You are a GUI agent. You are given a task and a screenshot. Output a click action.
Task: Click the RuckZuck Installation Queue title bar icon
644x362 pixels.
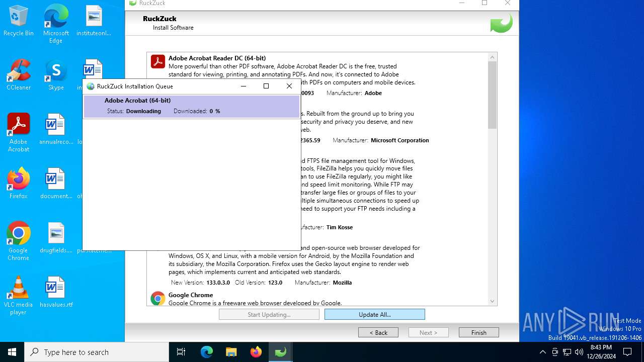click(x=91, y=86)
